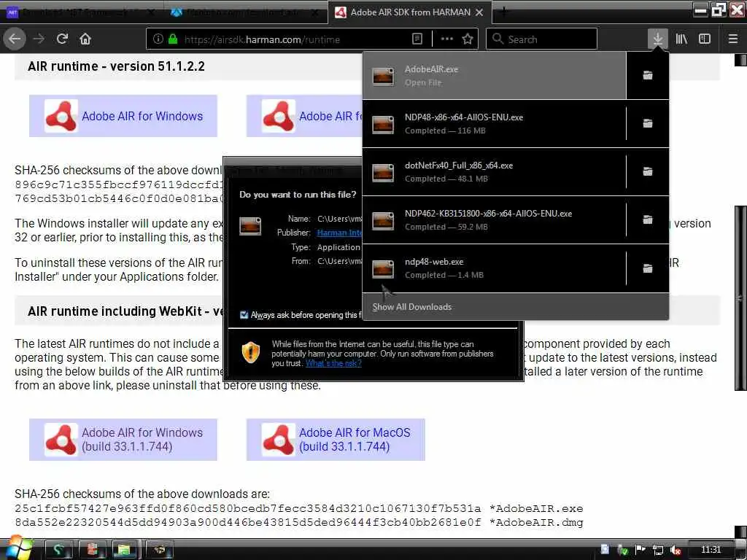Close the Adobe AIR SDK tab
This screenshot has width=747, height=560.
coord(479,12)
